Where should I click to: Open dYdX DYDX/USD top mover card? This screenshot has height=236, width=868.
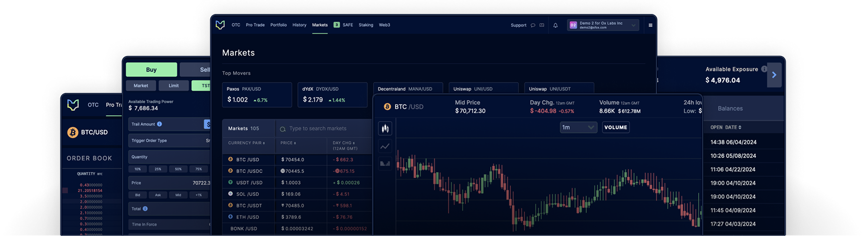click(333, 94)
